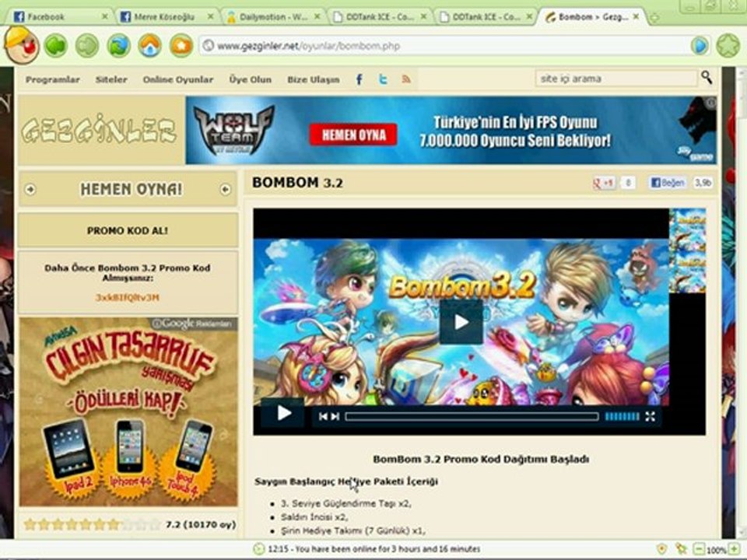
Task: Click the green star bookmark icon
Action: [728, 46]
